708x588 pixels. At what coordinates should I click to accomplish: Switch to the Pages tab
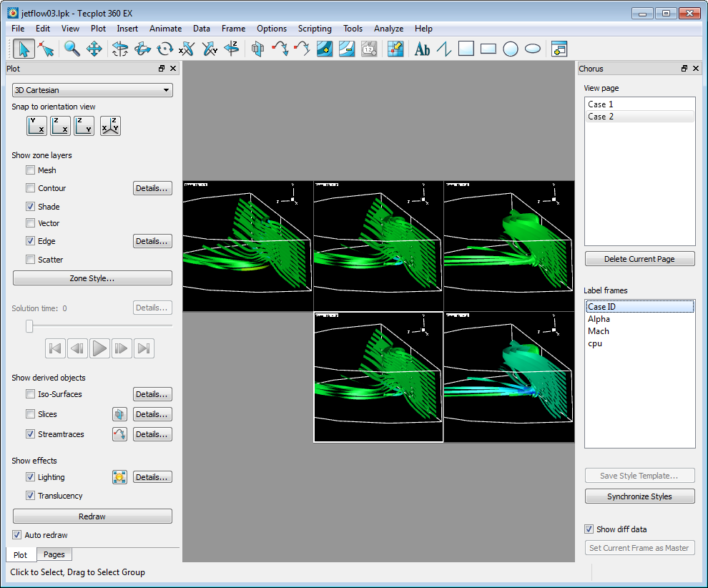(54, 554)
